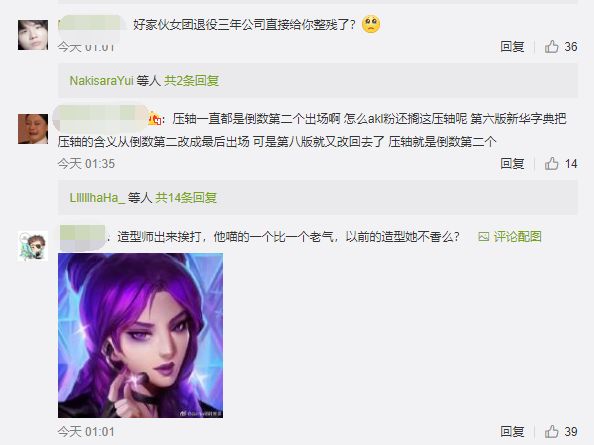
Task: Like the comment with 36 likes
Action: [551, 47]
